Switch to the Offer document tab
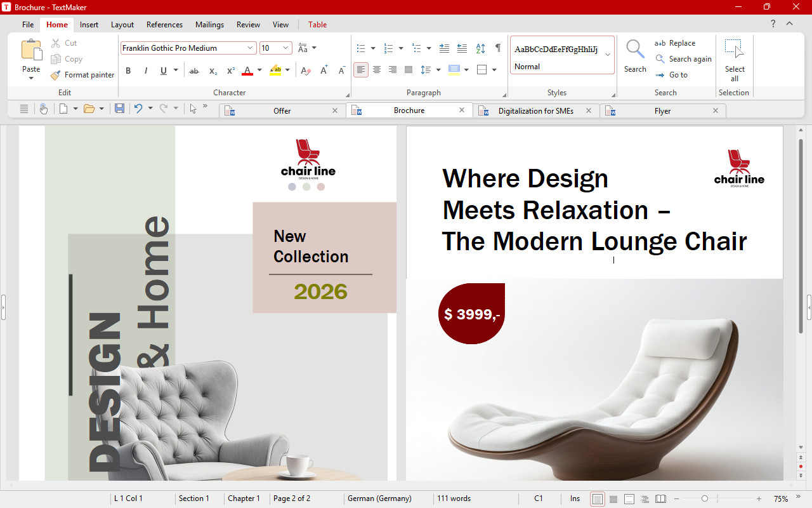Viewport: 812px width, 508px height. pyautogui.click(x=282, y=111)
